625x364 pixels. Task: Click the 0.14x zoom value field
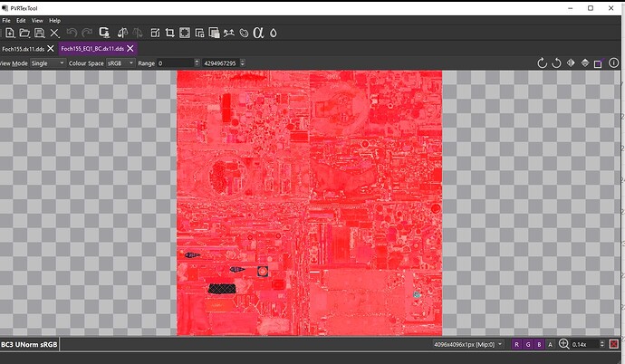(x=585, y=344)
